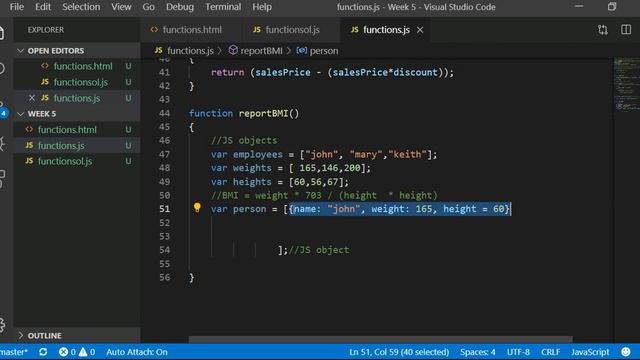The image size is (640, 360).
Task: Click Ln 51, Col 59 position indicator
Action: (x=399, y=352)
